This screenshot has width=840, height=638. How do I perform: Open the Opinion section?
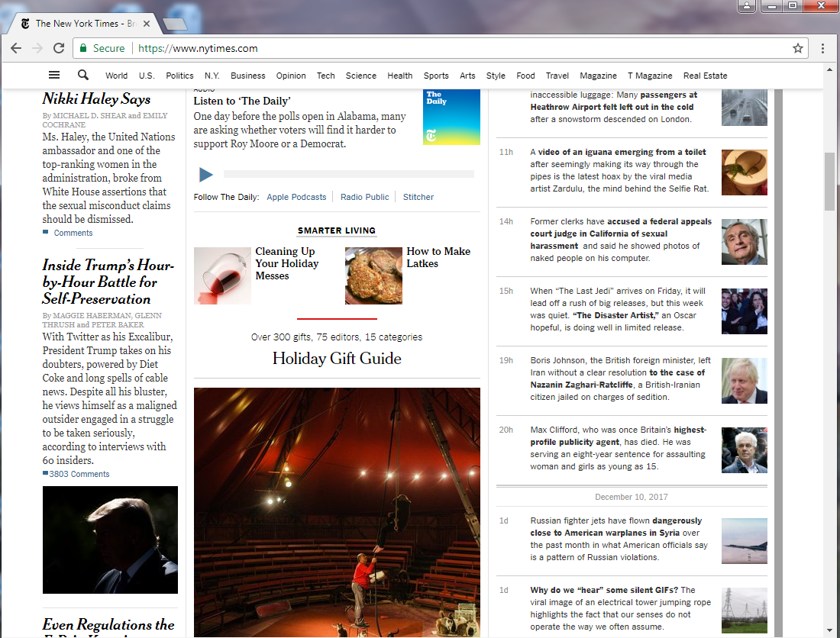coord(291,76)
